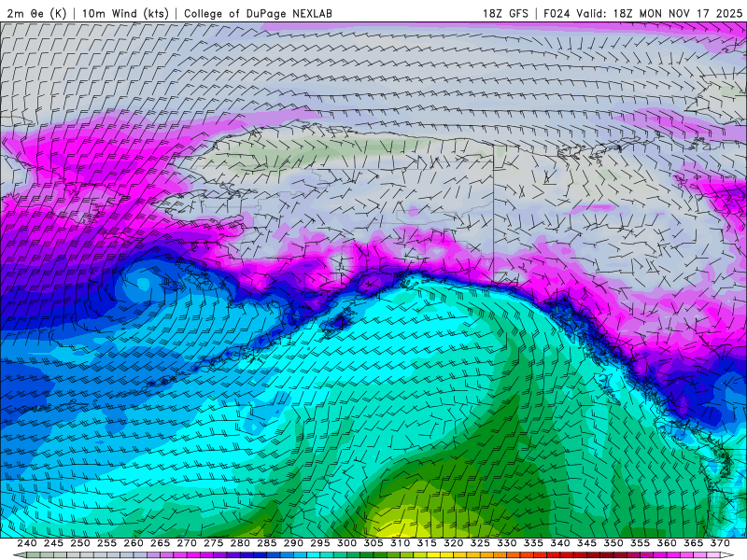Click the 330 value on the color scale
Viewport: 747px width, 560px height.
click(x=507, y=543)
